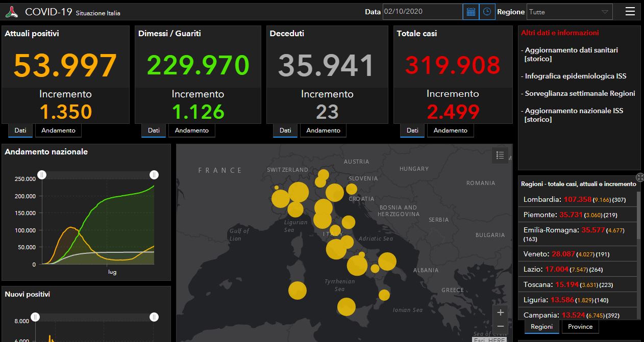Select the Province tab

[580, 327]
